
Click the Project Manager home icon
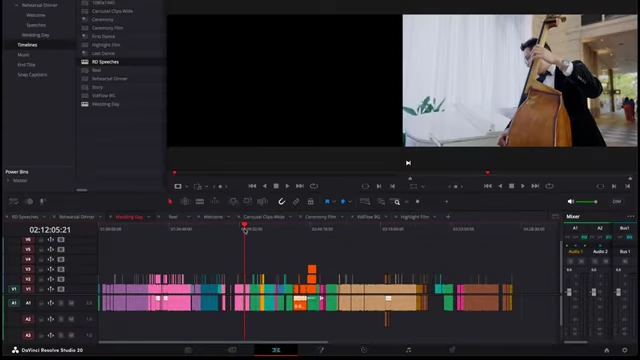[607, 350]
